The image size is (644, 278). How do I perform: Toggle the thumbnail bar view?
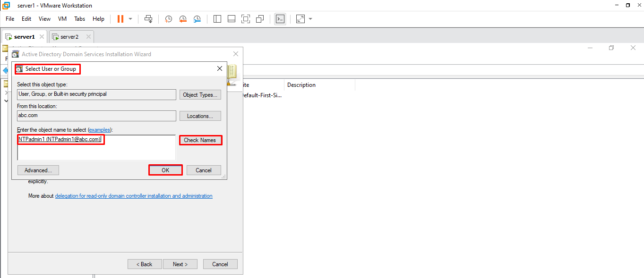(232, 19)
